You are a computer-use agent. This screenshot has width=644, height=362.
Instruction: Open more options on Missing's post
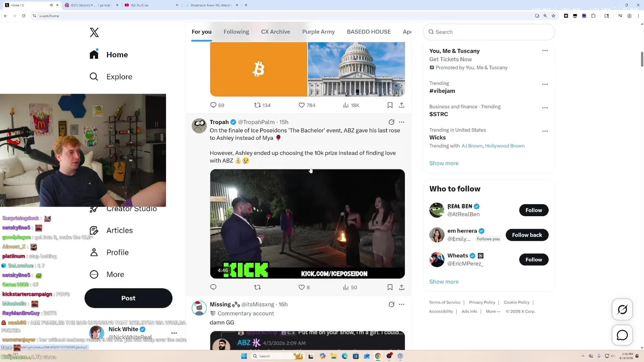tap(401, 304)
